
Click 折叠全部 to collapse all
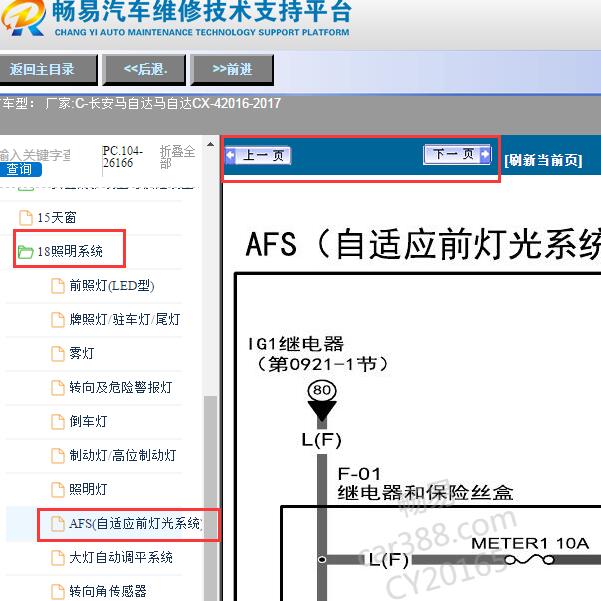(x=177, y=157)
